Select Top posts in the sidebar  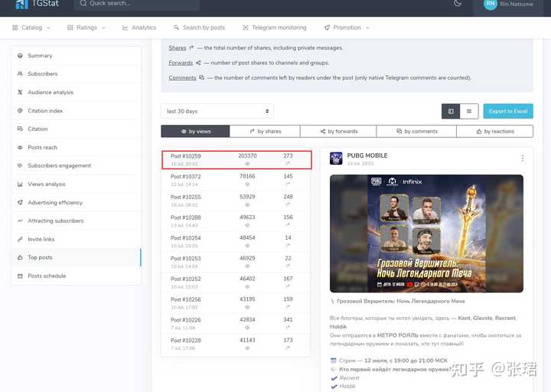[x=77, y=257]
